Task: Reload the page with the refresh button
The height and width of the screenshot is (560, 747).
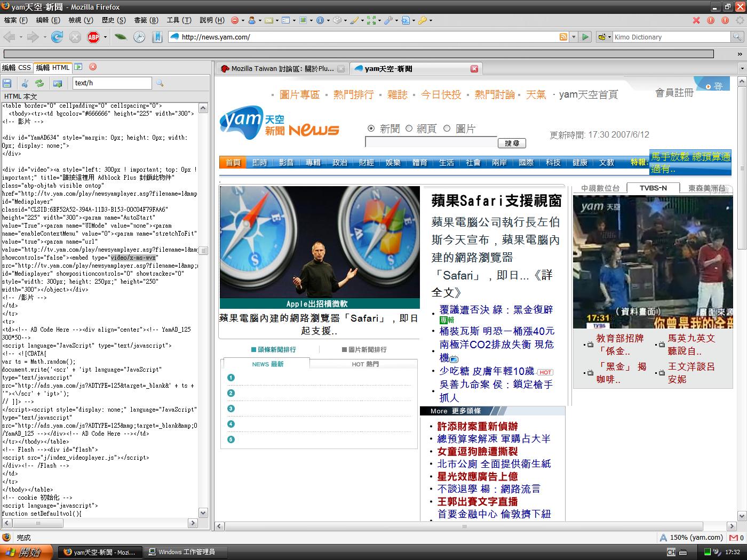Action: click(57, 37)
